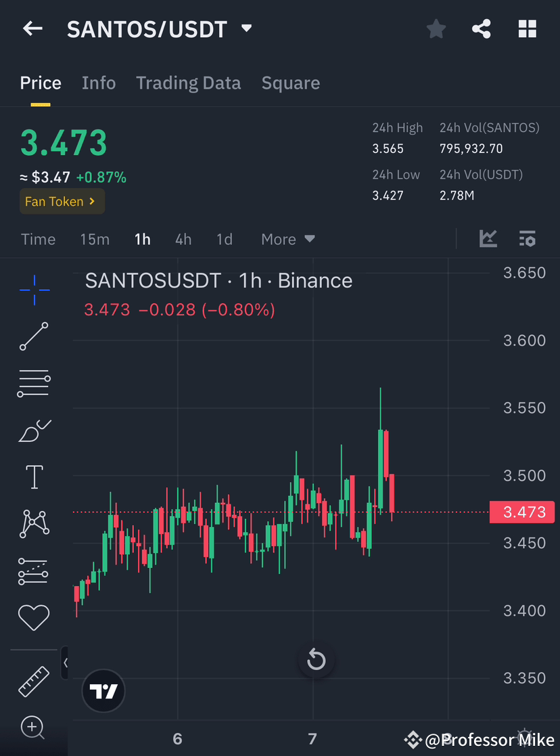Open the horizontal line tool

[34, 383]
